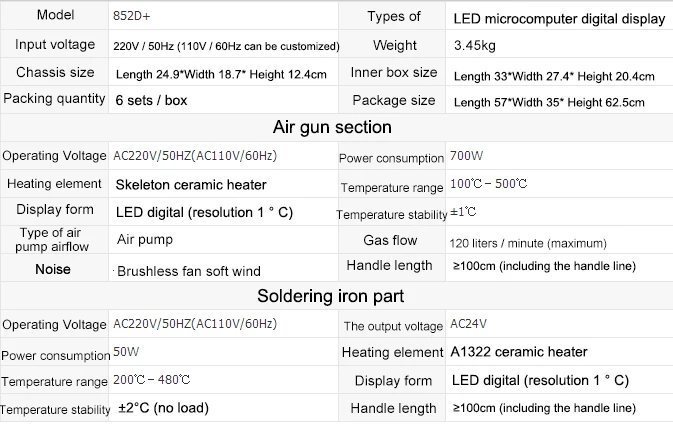Viewport: 673px width, 432px height.
Task: Click the 'Input voltage' label cell
Action: coord(56,45)
